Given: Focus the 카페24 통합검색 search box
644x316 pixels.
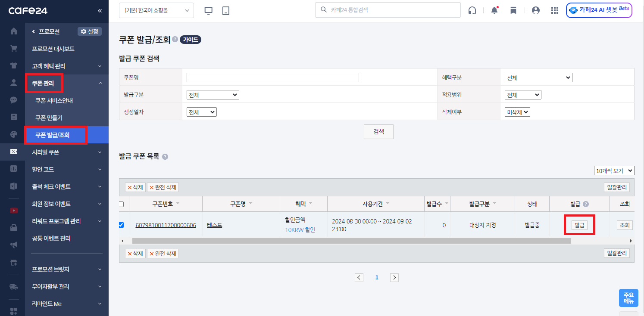Looking at the screenshot, I should 388,9.
